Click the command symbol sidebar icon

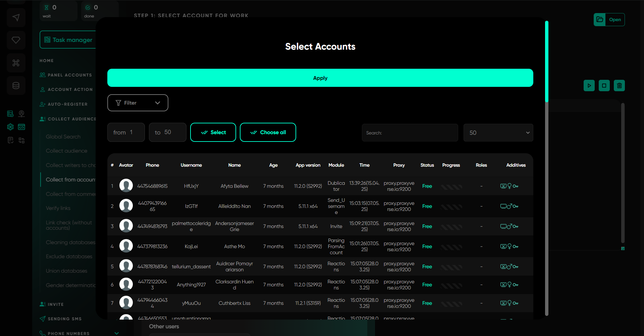(16, 63)
